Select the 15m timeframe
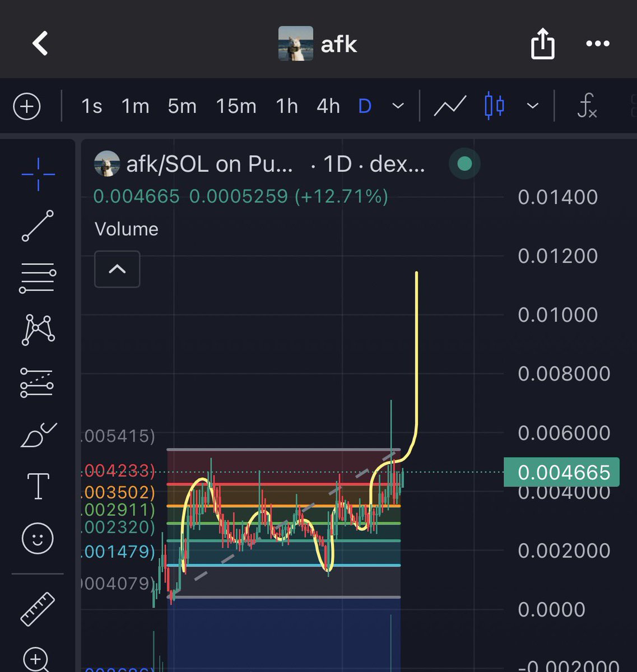This screenshot has height=672, width=637. click(236, 106)
